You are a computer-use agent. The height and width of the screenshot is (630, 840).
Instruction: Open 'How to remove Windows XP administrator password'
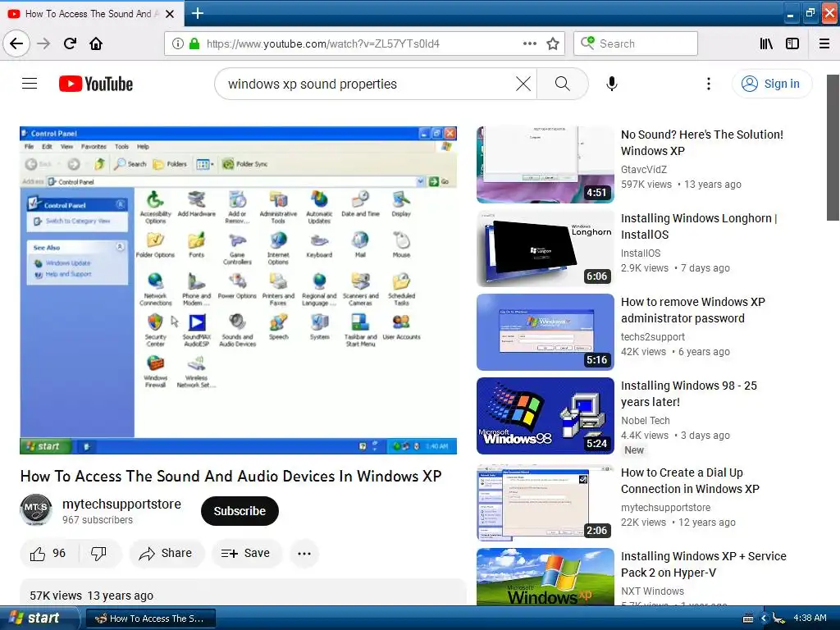692,309
